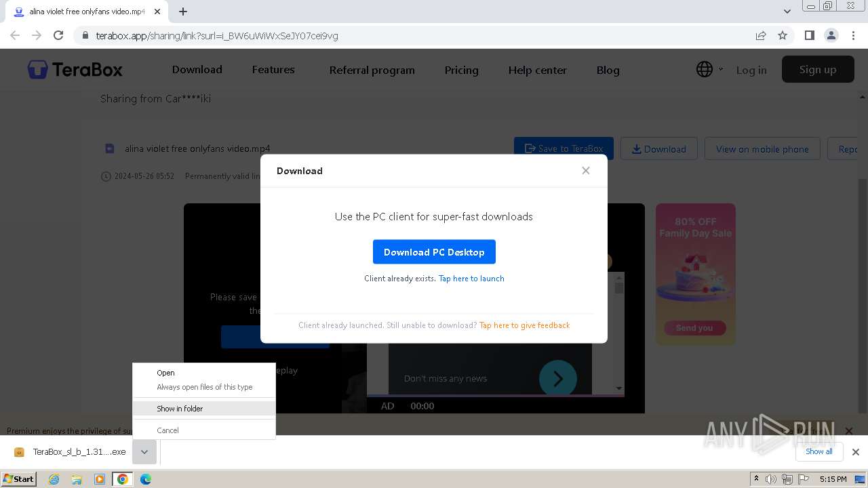This screenshot has height=488, width=868.
Task: Close the alina violet browser tab
Action: point(157,12)
